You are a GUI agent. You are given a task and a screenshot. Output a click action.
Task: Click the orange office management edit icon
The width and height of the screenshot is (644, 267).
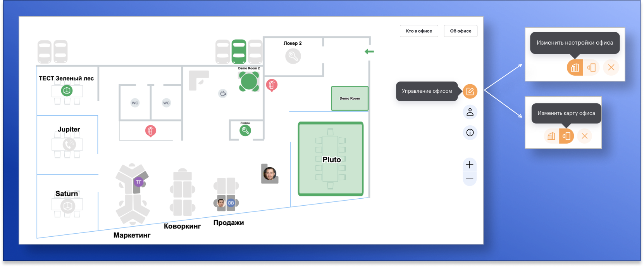pyautogui.click(x=470, y=91)
